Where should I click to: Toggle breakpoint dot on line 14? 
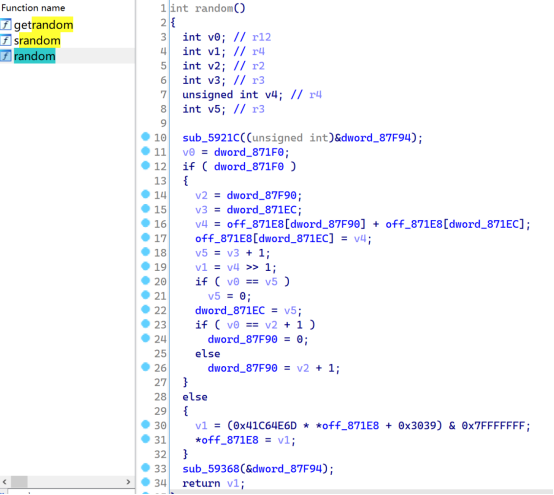[146, 194]
